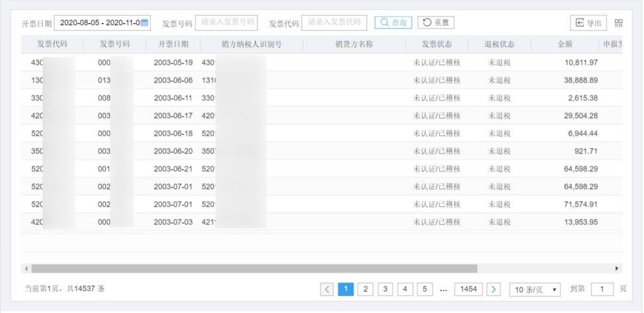Click the horizontal scrollbar left arrow
Screen dimensions: 644x313
26,269
